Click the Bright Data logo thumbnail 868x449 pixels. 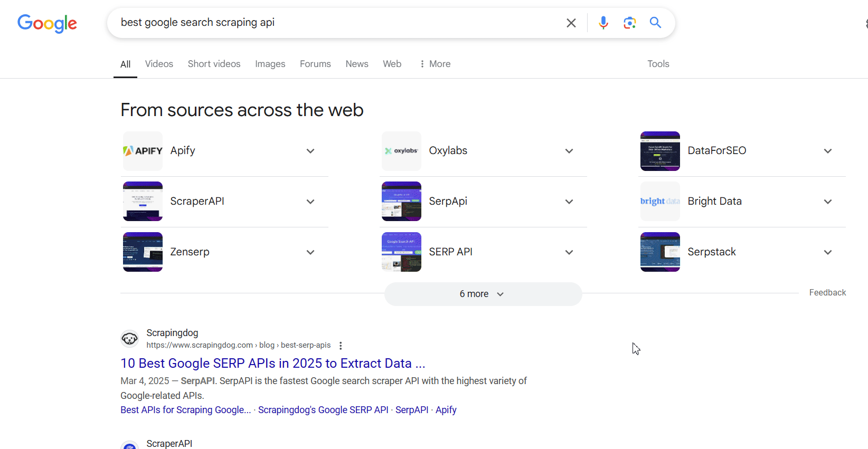tap(660, 202)
